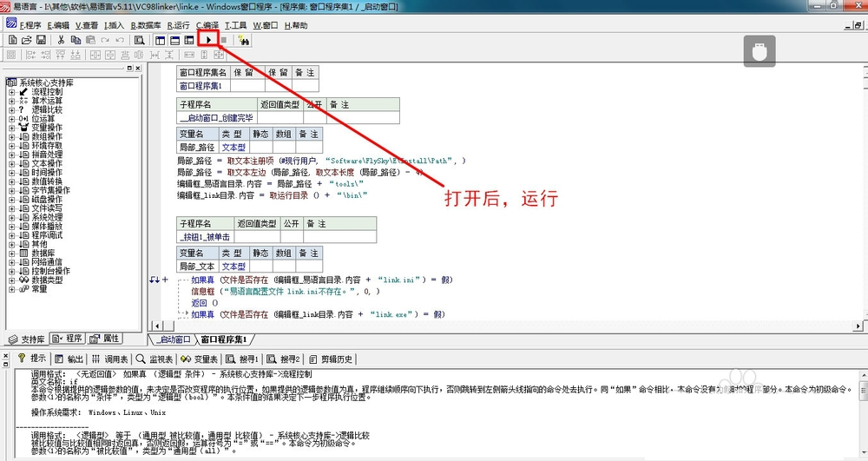Float the left support library panel

[x=129, y=68]
